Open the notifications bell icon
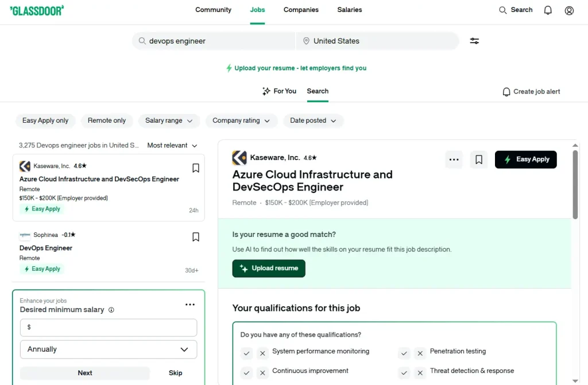This screenshot has height=385, width=588. tap(548, 10)
